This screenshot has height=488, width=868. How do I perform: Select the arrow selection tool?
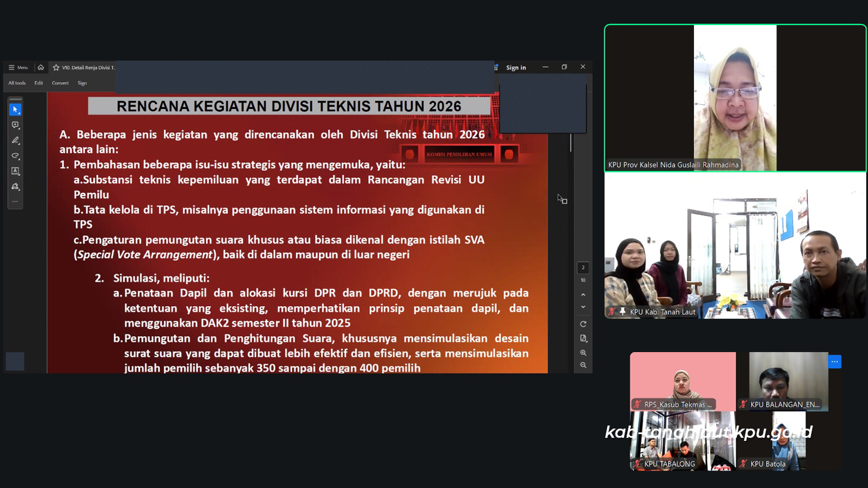click(15, 110)
